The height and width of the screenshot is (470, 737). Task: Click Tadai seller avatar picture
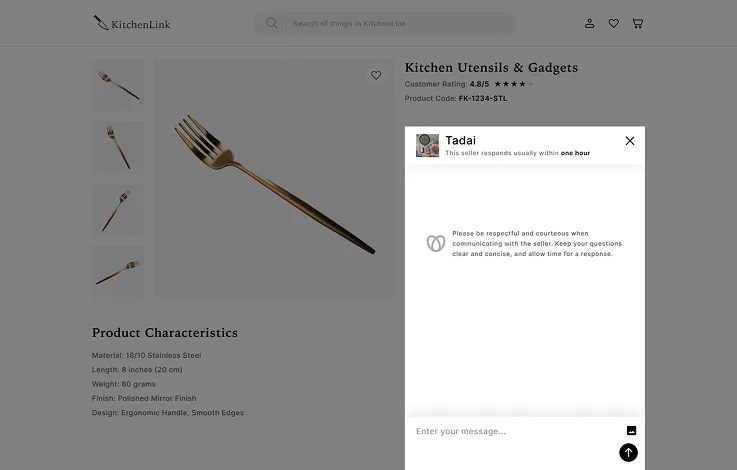coord(428,145)
